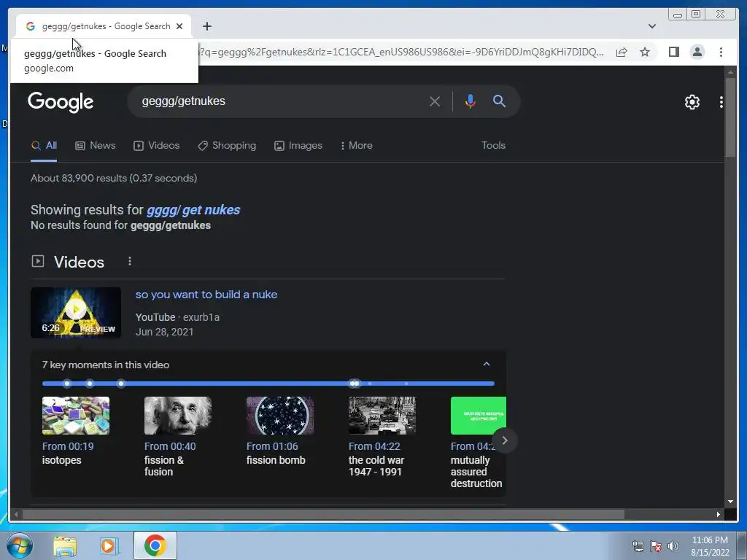The image size is (747, 560).
Task: Switch to the Videos search tab
Action: click(x=157, y=146)
